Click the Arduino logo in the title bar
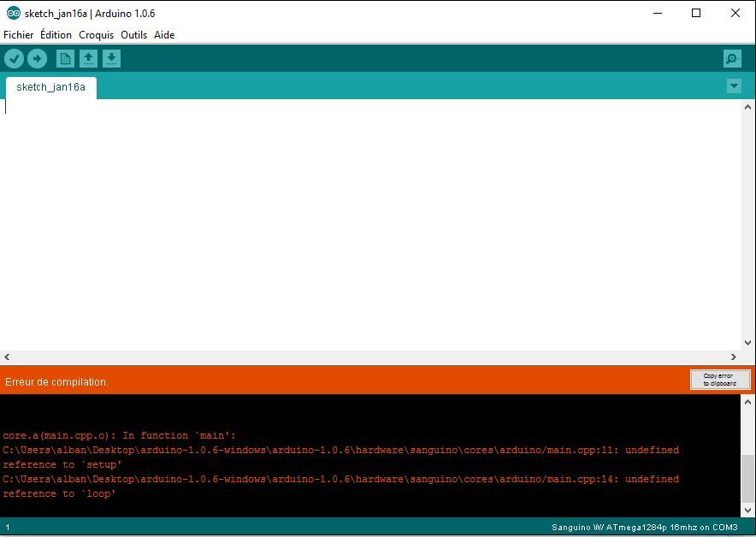756x537 pixels. 14,13
